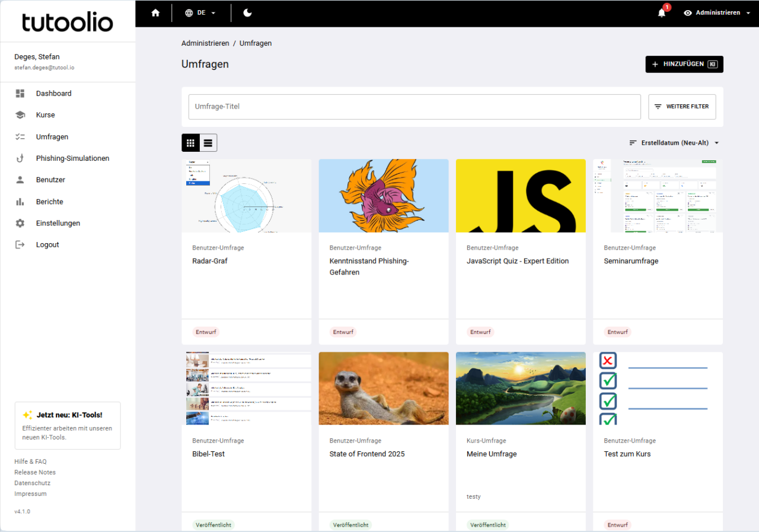Viewport: 759px width, 532px height.
Task: Click the Phishing-Simulationen hook icon
Action: click(x=20, y=158)
